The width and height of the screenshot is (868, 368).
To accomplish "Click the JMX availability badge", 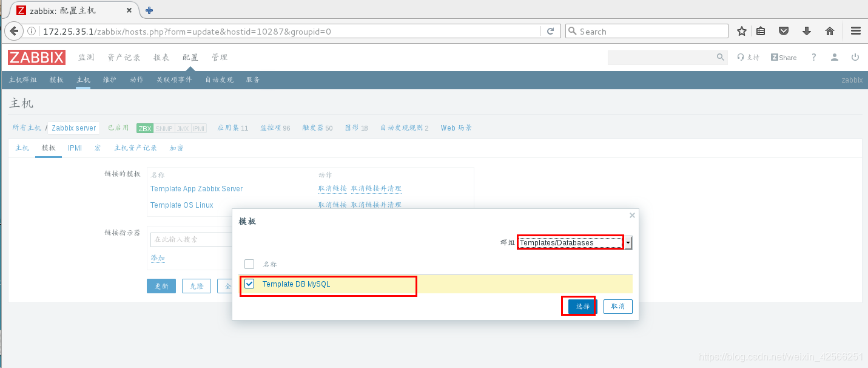I will click(183, 128).
